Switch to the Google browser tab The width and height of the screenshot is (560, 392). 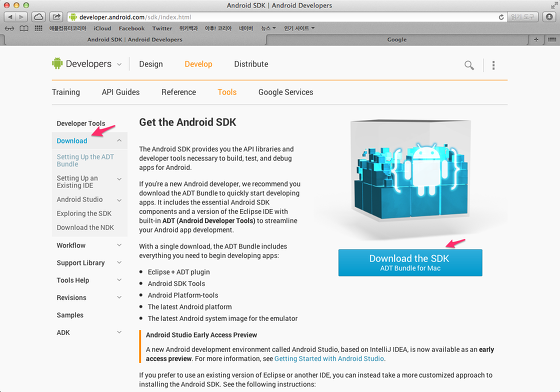(x=397, y=40)
